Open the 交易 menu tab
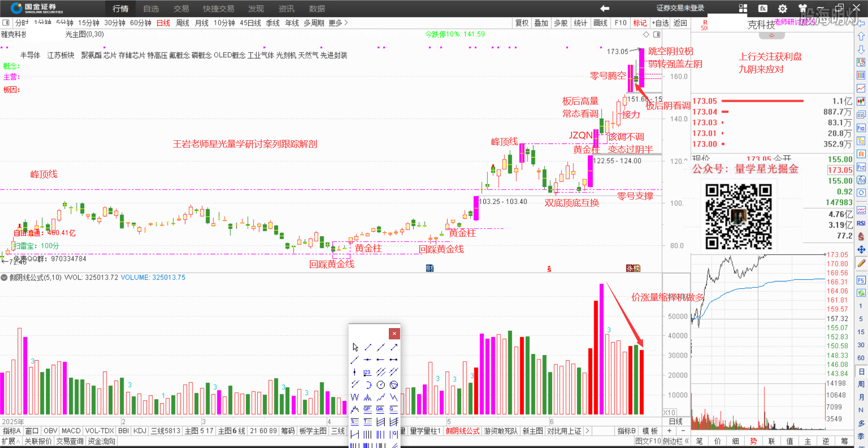The image size is (868, 448). [x=181, y=9]
